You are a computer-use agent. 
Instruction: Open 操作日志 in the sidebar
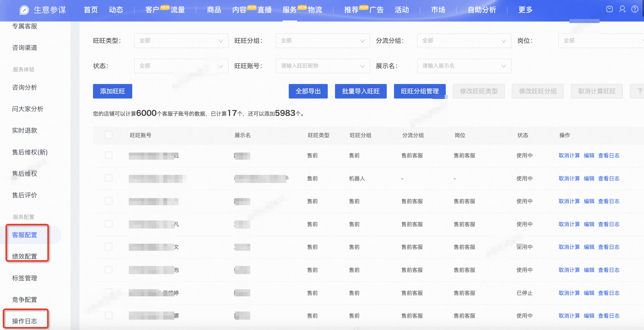25,321
